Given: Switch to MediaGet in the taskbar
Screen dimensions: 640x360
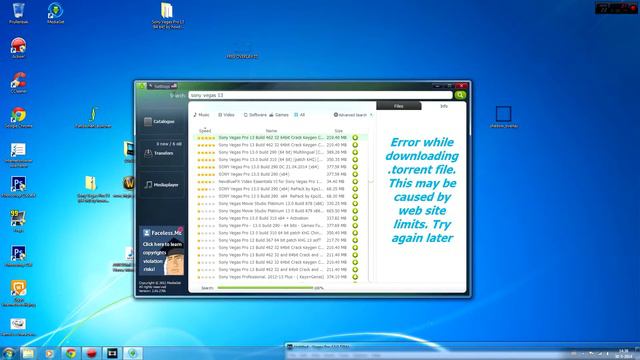Looking at the screenshot, I should [x=133, y=353].
